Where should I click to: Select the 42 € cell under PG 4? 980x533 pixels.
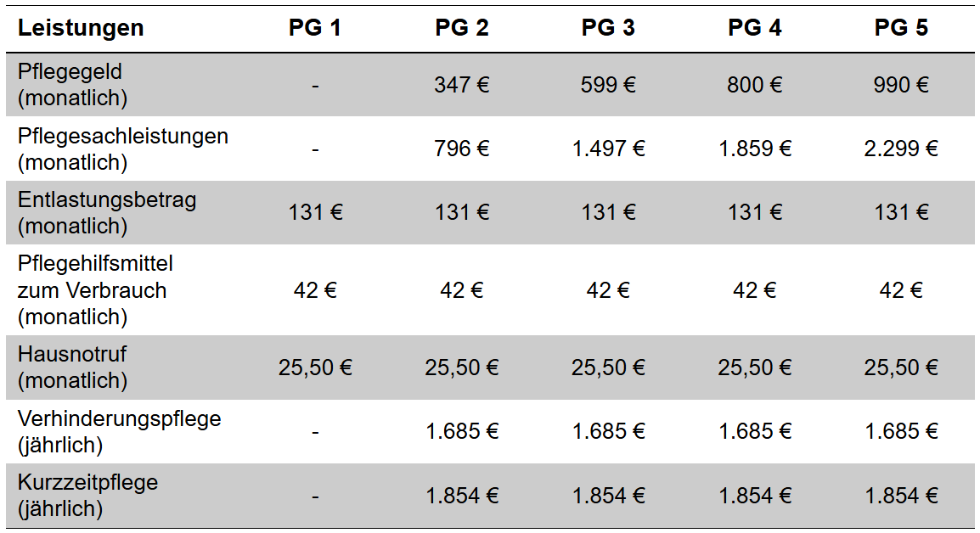pyautogui.click(x=755, y=290)
